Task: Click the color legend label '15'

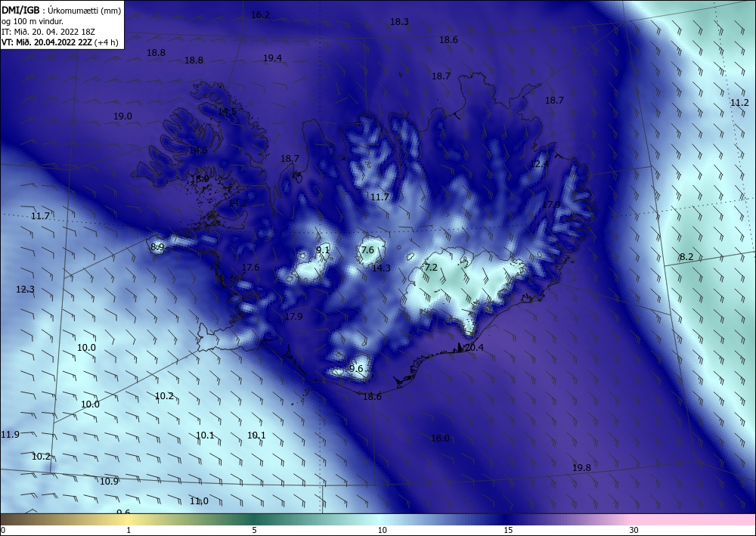Action: coord(508,531)
